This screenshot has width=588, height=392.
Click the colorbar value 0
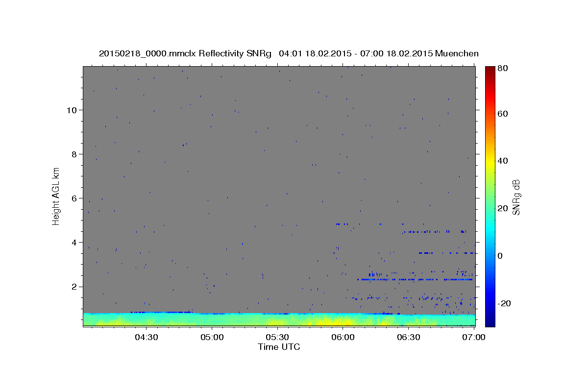(500, 256)
